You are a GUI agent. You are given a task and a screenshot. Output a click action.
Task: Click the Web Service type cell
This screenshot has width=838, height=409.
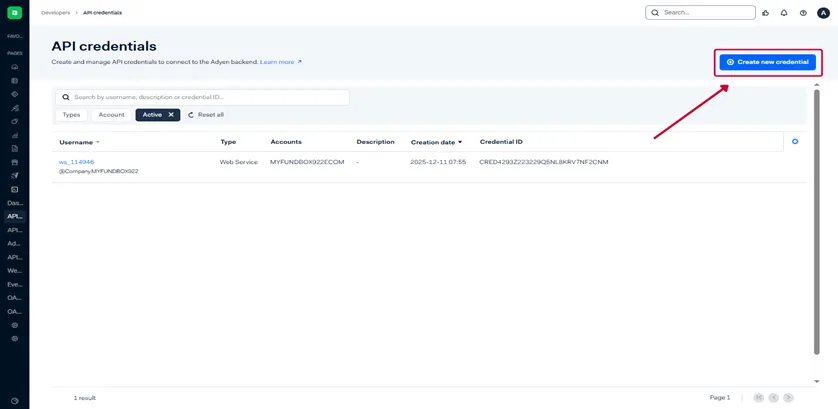pyautogui.click(x=238, y=161)
